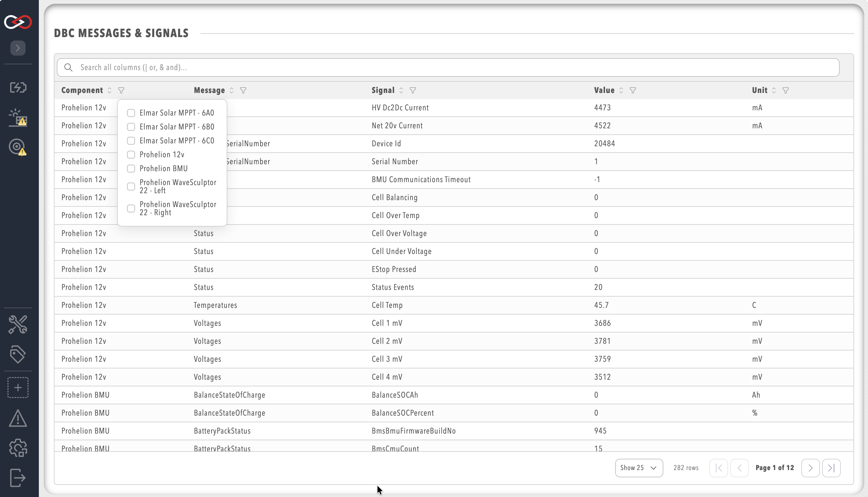
Task: Check the Prohelion 12v filter option
Action: pos(131,155)
